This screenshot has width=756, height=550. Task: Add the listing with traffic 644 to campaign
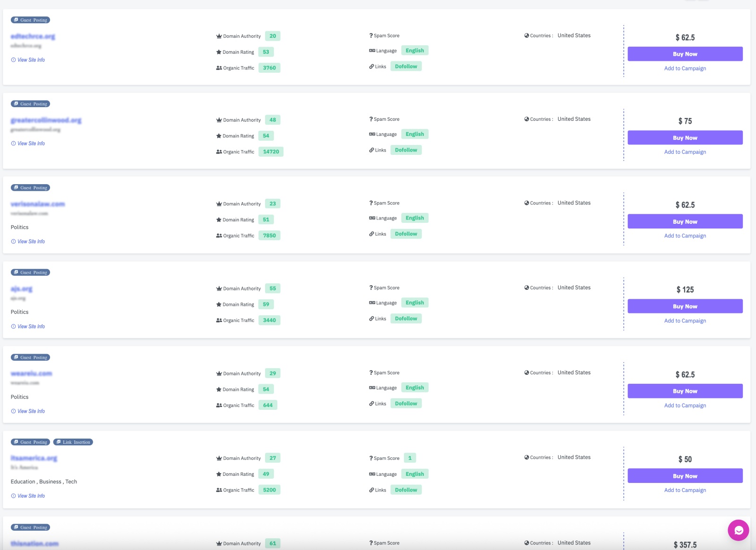[685, 406]
